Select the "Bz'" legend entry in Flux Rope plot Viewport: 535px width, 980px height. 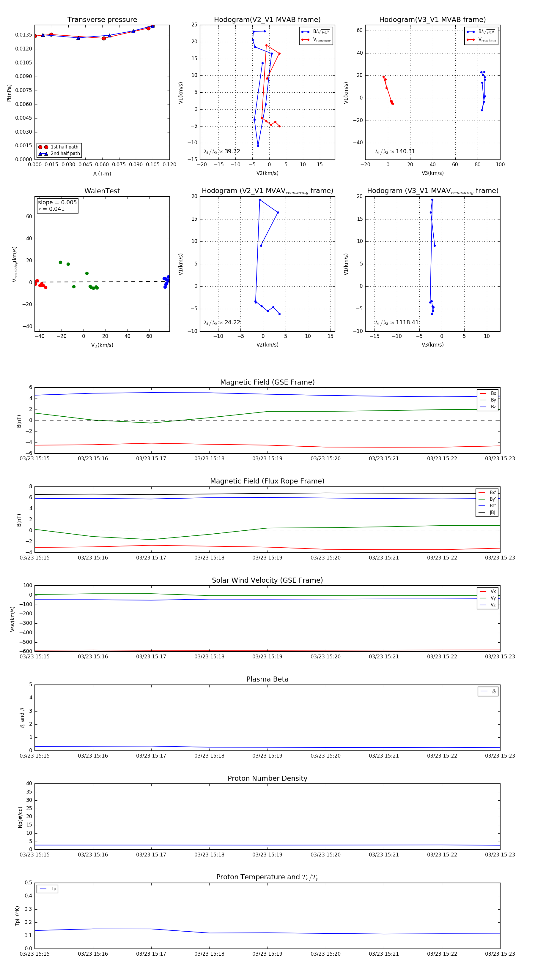[x=487, y=506]
